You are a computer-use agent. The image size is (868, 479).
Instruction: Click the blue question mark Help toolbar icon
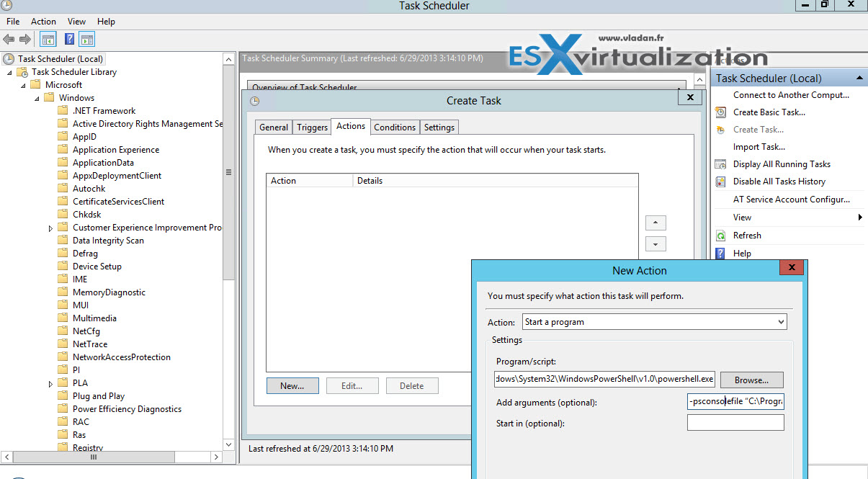pos(70,39)
